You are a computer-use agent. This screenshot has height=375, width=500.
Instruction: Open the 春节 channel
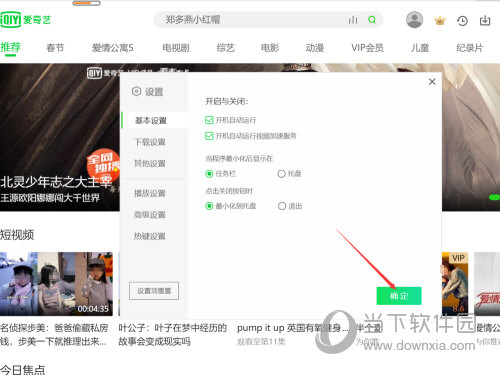click(x=55, y=48)
